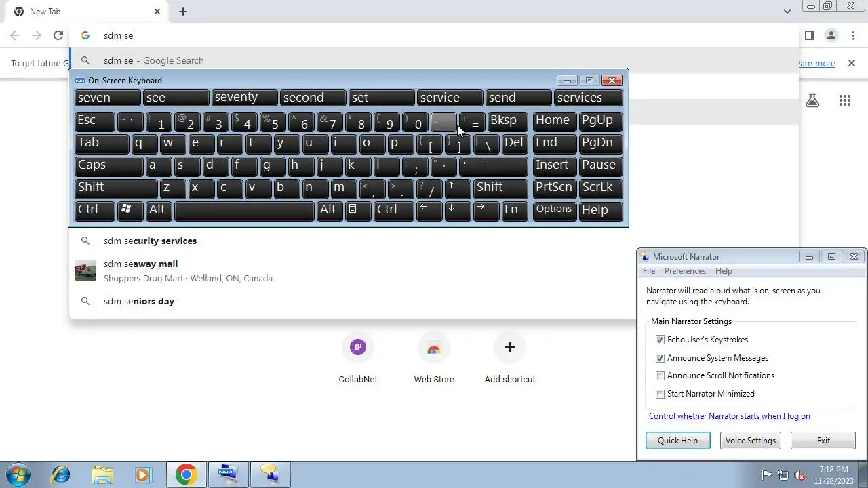Toggle Caps key on On-Screen Keyboard
868x488 pixels.
(109, 165)
